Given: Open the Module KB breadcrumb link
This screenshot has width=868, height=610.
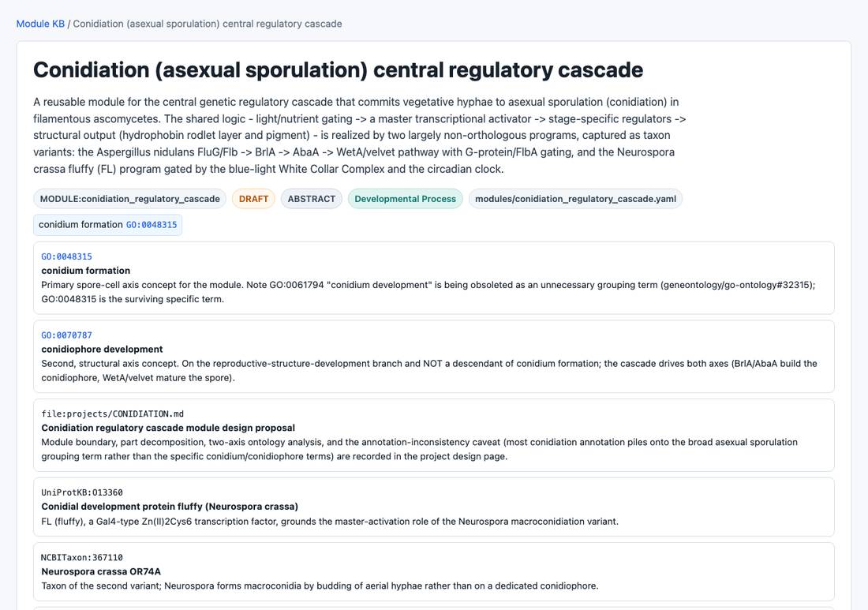Looking at the screenshot, I should coord(40,24).
